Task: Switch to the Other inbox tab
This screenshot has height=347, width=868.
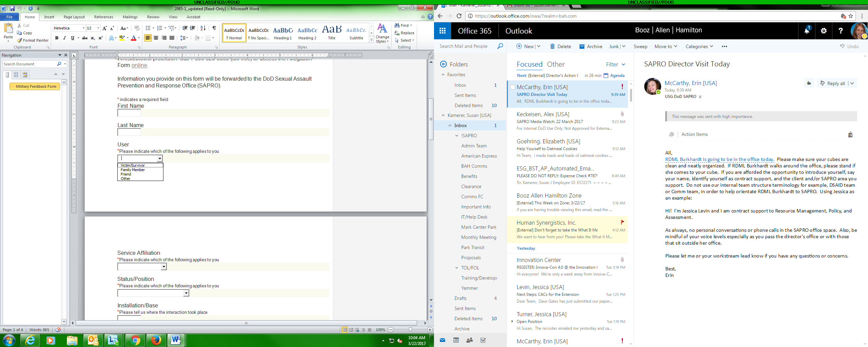Action: click(556, 64)
